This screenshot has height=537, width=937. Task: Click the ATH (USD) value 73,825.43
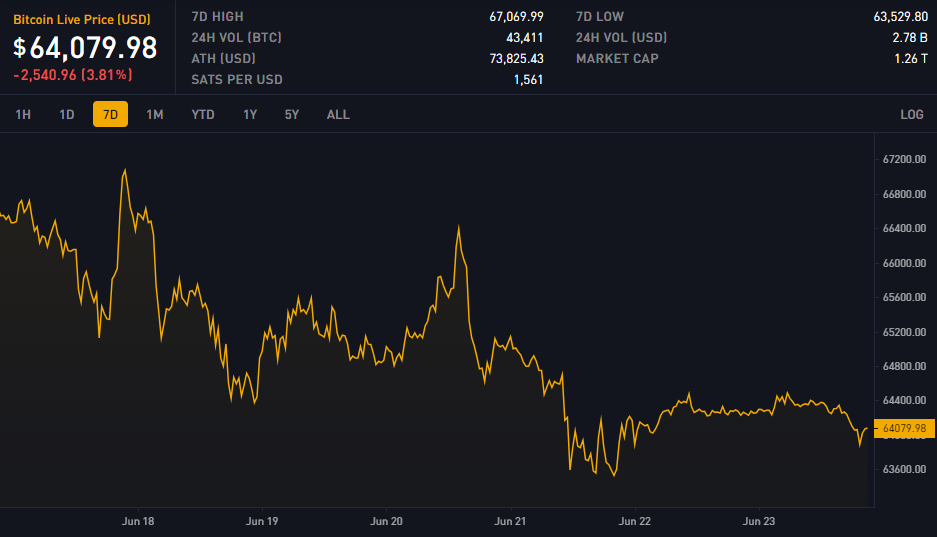click(x=516, y=59)
